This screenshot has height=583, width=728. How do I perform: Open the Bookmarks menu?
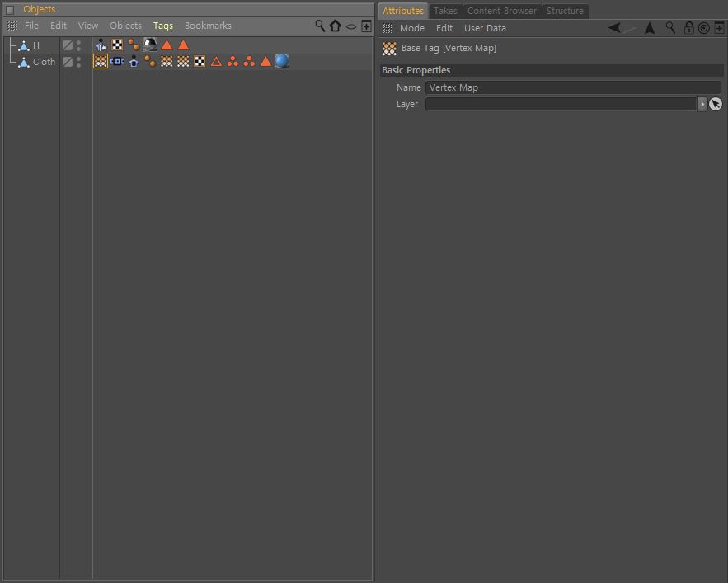pos(208,26)
